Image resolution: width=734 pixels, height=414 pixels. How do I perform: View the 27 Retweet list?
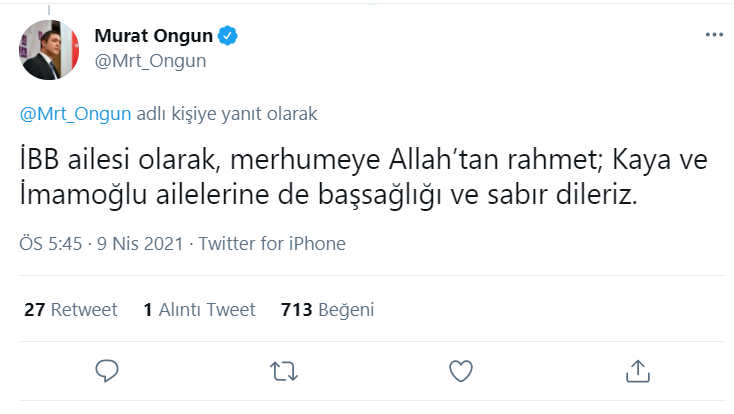pyautogui.click(x=70, y=309)
